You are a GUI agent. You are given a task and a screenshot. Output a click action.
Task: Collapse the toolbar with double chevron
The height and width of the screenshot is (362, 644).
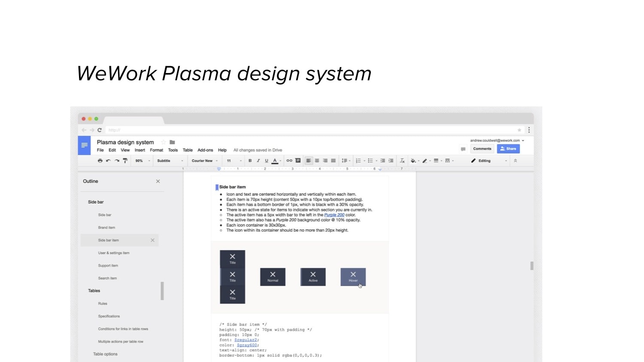click(x=515, y=161)
